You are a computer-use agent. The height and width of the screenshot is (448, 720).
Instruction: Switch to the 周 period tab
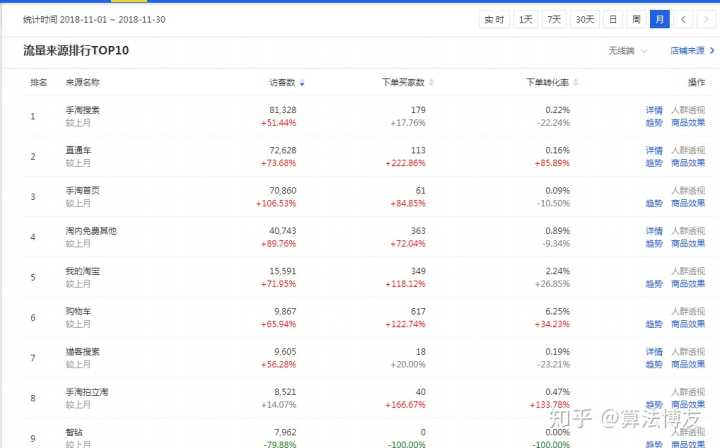click(x=636, y=20)
